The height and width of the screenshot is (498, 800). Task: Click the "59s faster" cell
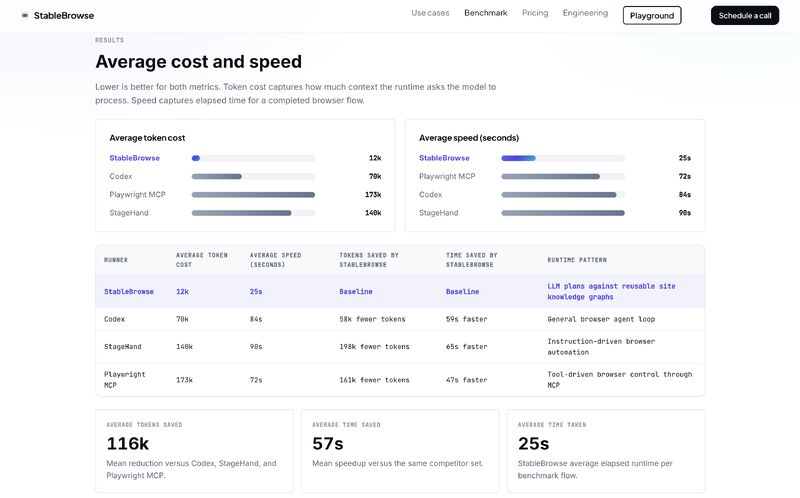466,319
